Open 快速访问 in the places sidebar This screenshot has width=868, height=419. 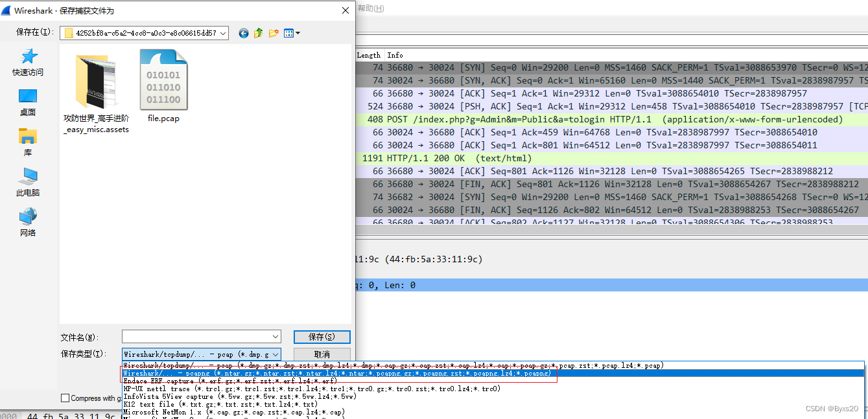pos(28,63)
